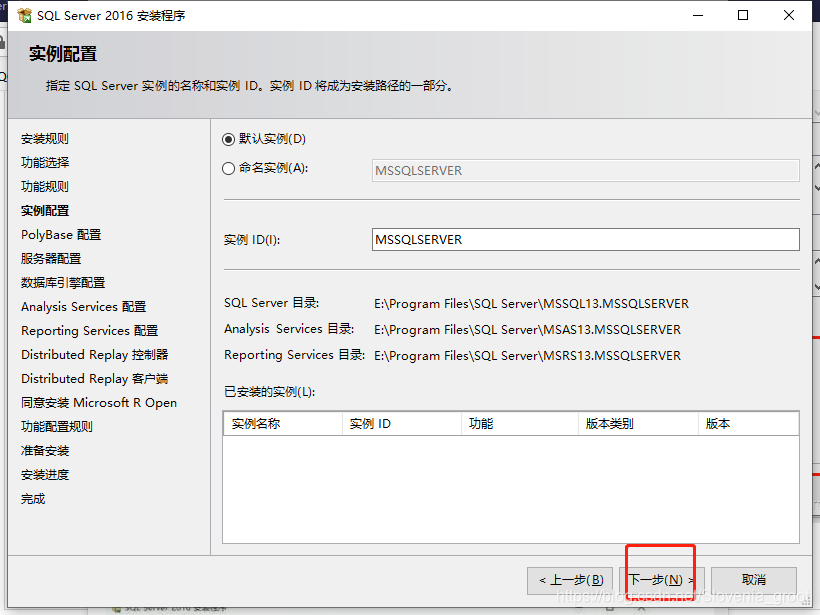
Task: Click the 实例名称 column header
Action: tap(283, 424)
